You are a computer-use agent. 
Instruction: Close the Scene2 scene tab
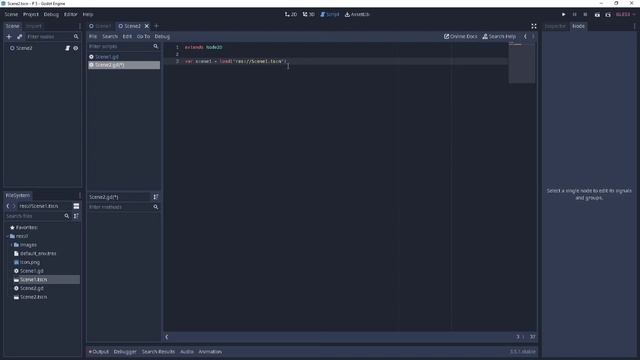[147, 26]
